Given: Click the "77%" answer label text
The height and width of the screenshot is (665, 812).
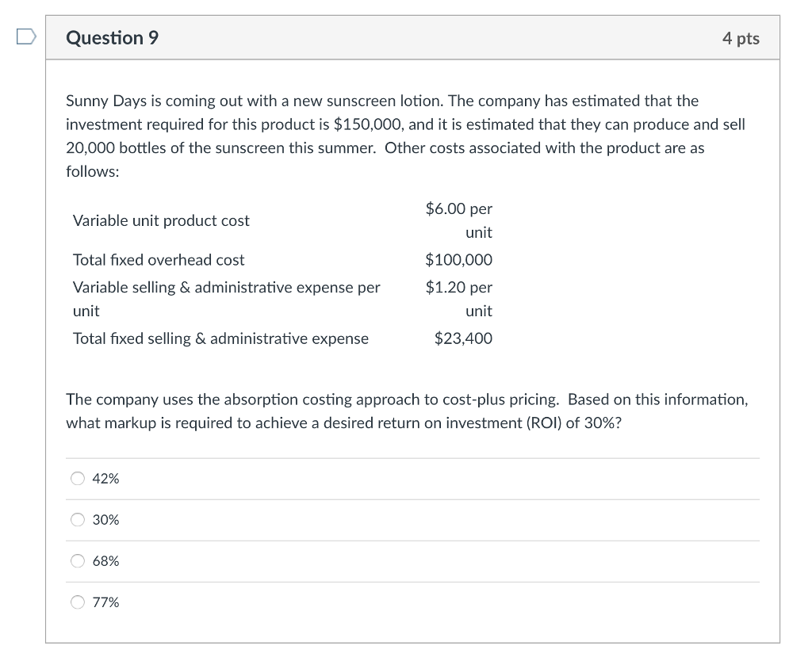Looking at the screenshot, I should 106,602.
